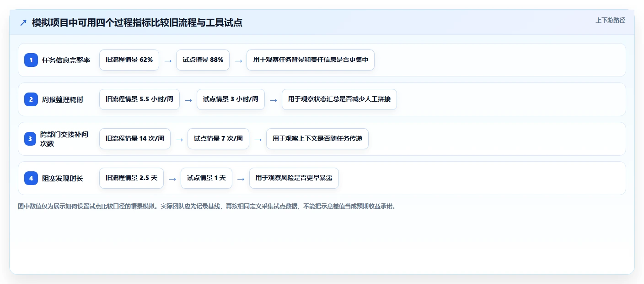644x284 pixels.
Task: Click the 阻塞发现时长 label
Action: click(63, 178)
